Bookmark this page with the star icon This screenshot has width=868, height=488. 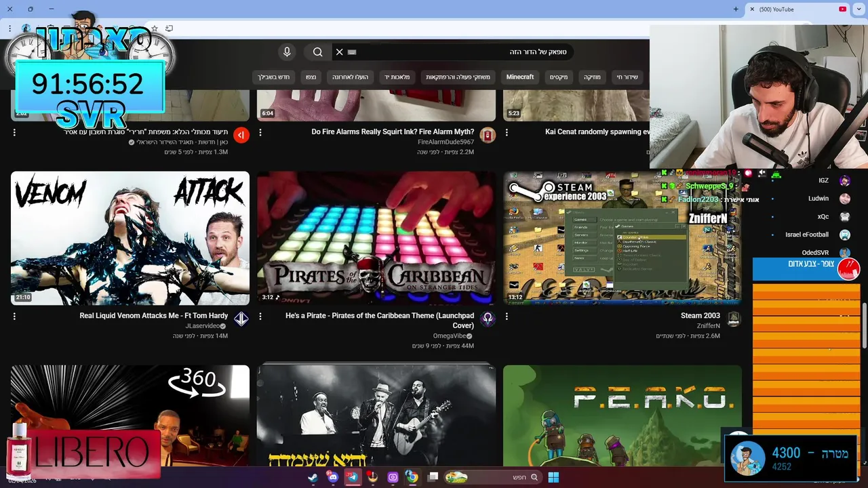tap(155, 28)
